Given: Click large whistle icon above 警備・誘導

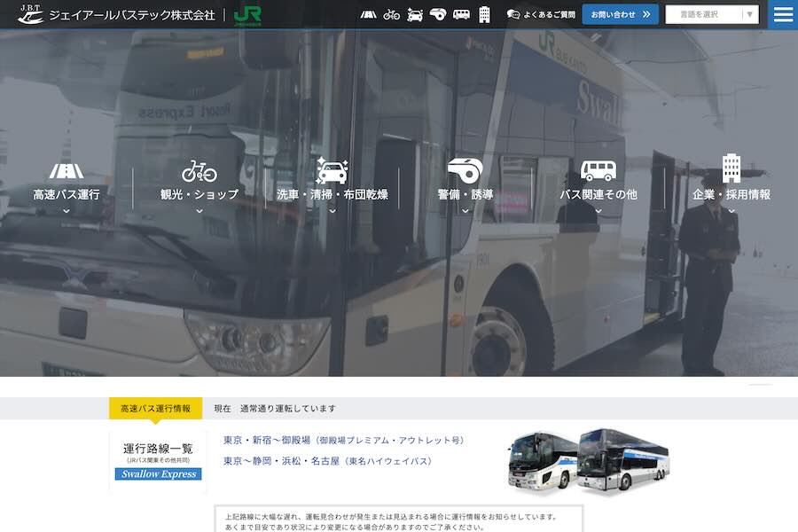Looking at the screenshot, I should (x=465, y=170).
